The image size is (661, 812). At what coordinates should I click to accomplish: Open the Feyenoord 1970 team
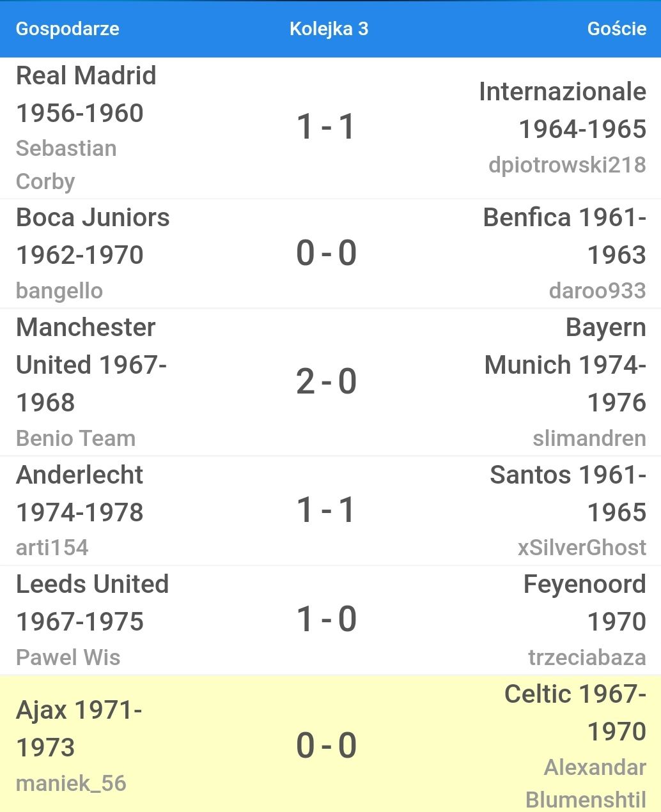585,602
